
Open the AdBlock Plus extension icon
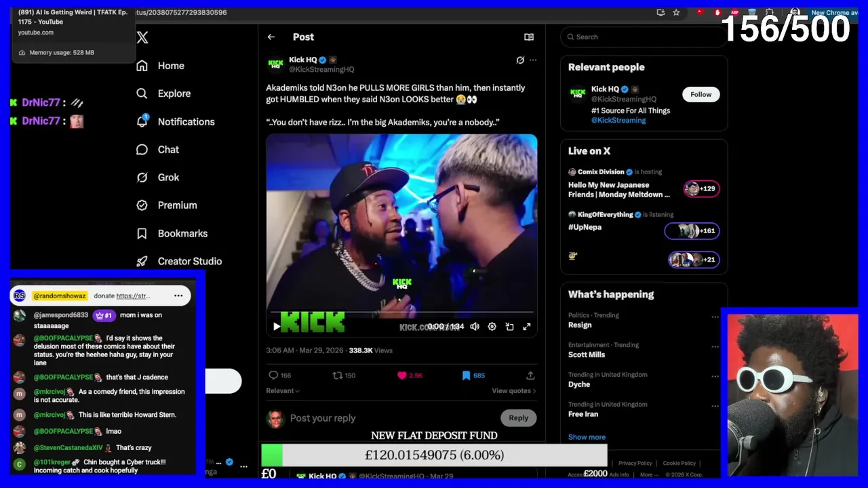tap(734, 12)
